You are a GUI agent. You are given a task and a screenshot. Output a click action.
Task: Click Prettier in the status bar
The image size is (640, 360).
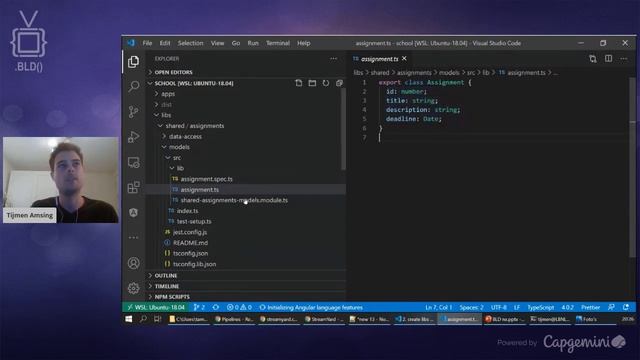590,307
